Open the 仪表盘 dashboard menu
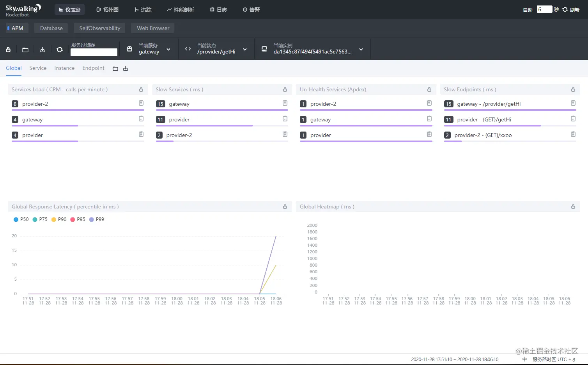588x365 pixels. [70, 10]
